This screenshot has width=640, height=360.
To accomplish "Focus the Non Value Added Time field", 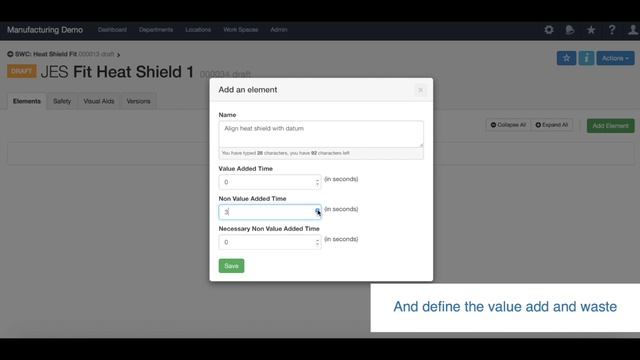I will [x=269, y=212].
